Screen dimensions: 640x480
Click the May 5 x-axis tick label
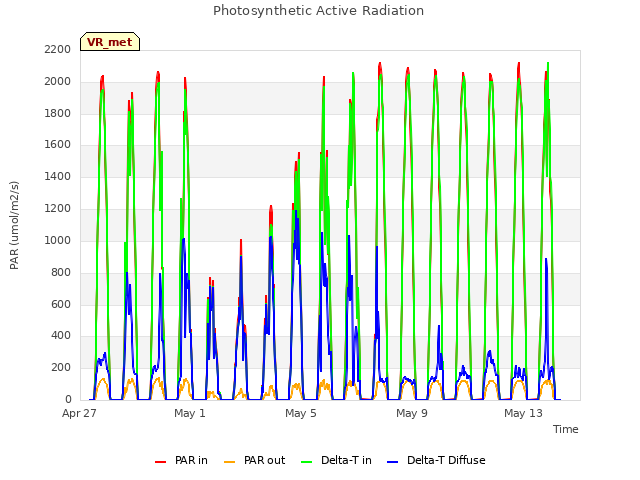click(x=301, y=413)
